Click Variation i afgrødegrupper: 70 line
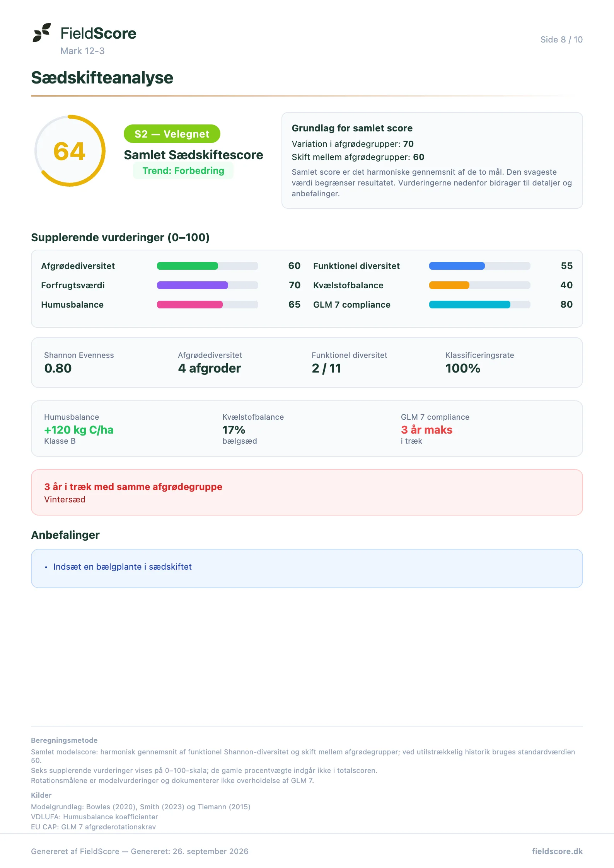 coord(353,144)
